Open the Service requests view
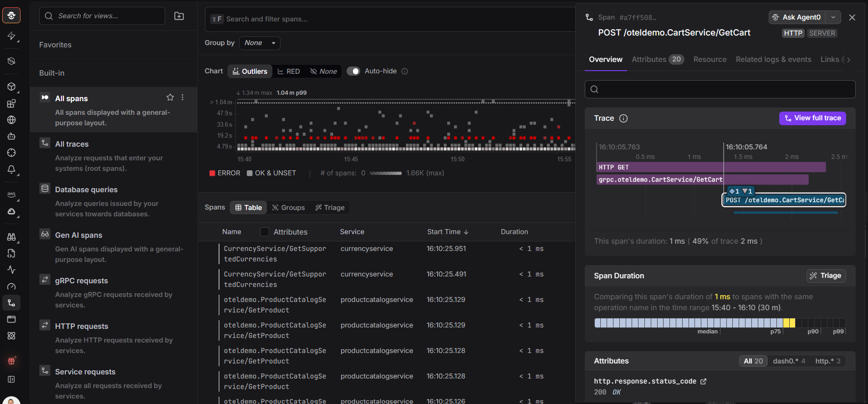This screenshot has height=404, width=868. [113, 382]
